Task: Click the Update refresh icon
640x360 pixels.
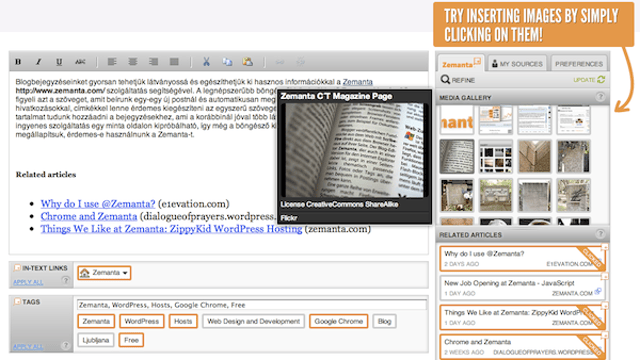Action: pos(601,80)
